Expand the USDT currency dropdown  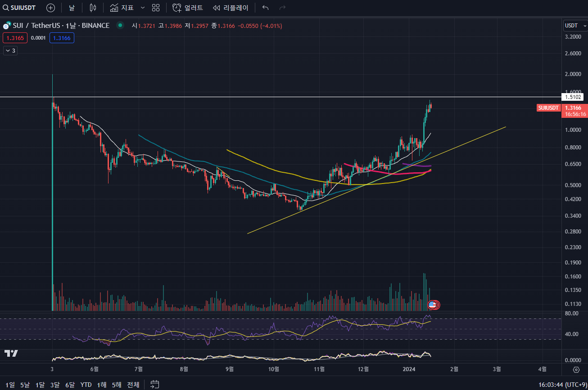[x=575, y=26]
